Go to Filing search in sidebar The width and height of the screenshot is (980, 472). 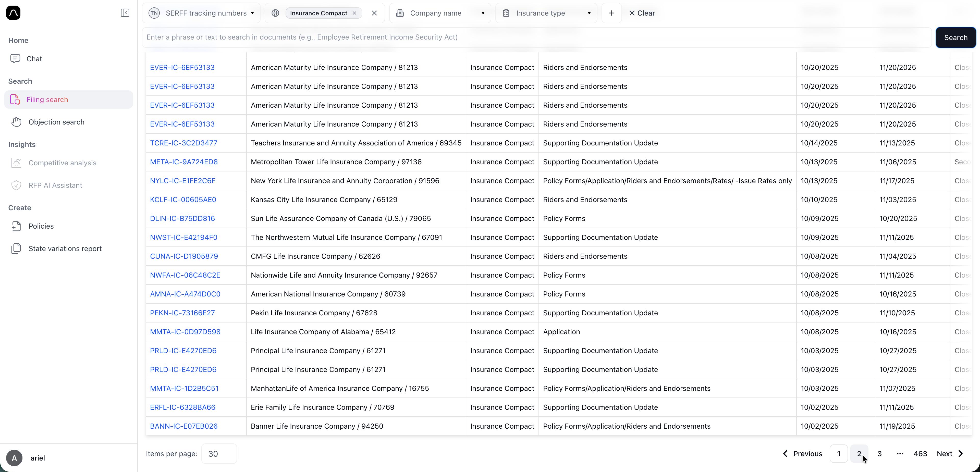coord(47,100)
